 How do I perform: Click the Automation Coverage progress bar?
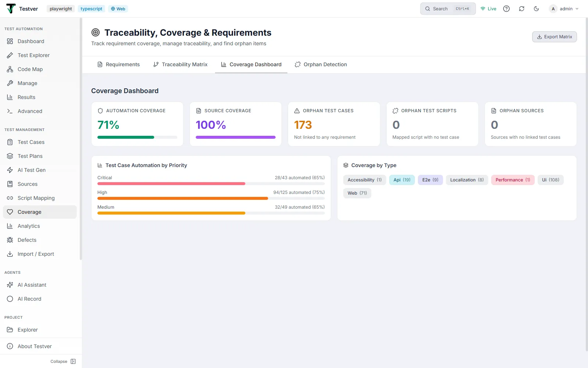[137, 137]
